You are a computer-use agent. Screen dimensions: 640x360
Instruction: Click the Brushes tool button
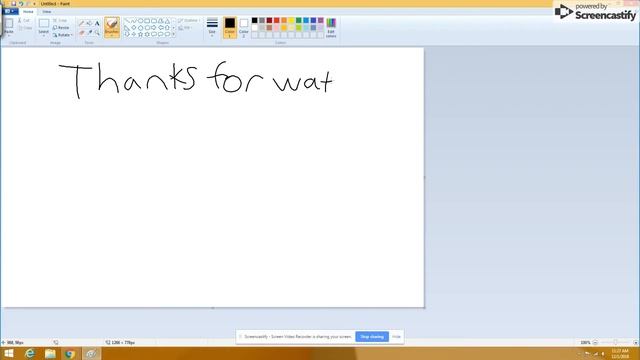(112, 27)
